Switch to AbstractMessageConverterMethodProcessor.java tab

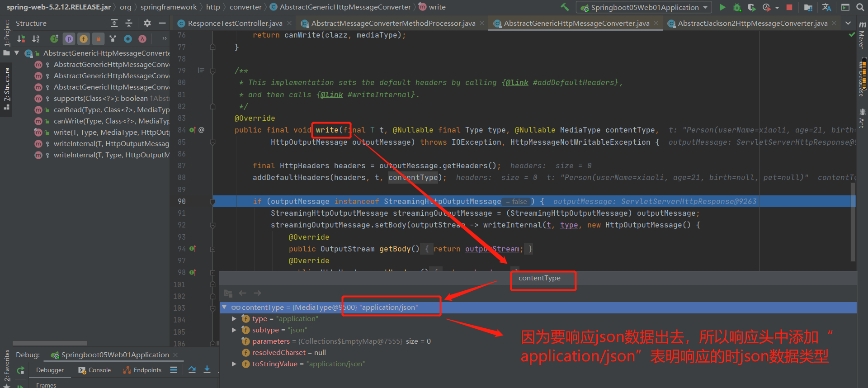coord(393,23)
